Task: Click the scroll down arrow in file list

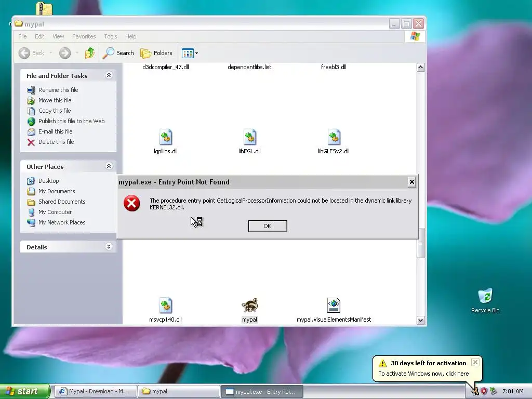Action: click(x=420, y=320)
